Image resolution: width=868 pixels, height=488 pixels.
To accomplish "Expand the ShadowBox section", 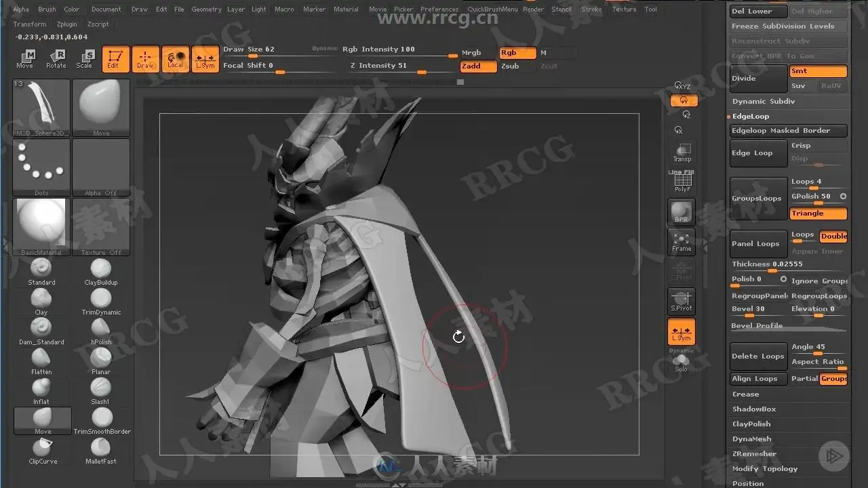I will [754, 409].
